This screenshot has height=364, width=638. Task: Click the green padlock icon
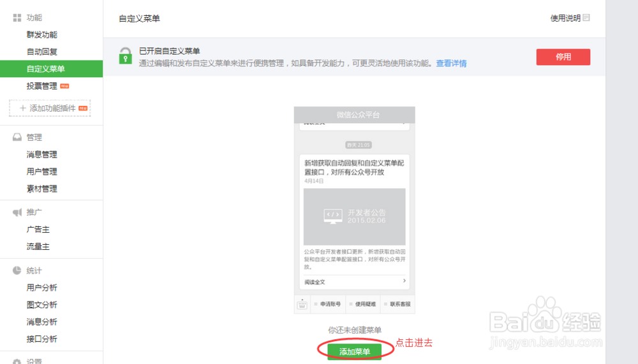pos(125,55)
